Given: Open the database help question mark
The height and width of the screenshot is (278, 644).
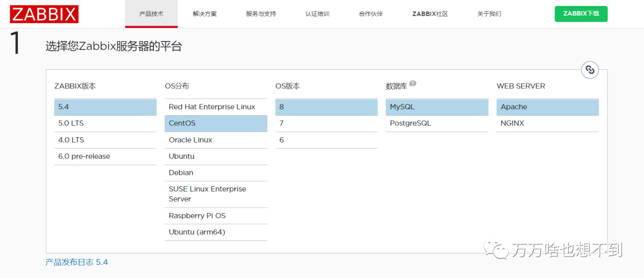Looking at the screenshot, I should pyautogui.click(x=413, y=84).
